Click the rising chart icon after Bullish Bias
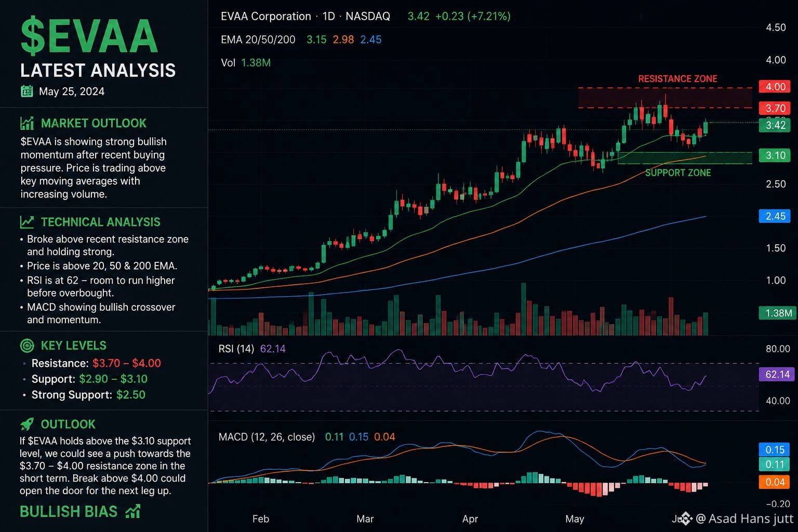This screenshot has width=798, height=532. point(133,512)
